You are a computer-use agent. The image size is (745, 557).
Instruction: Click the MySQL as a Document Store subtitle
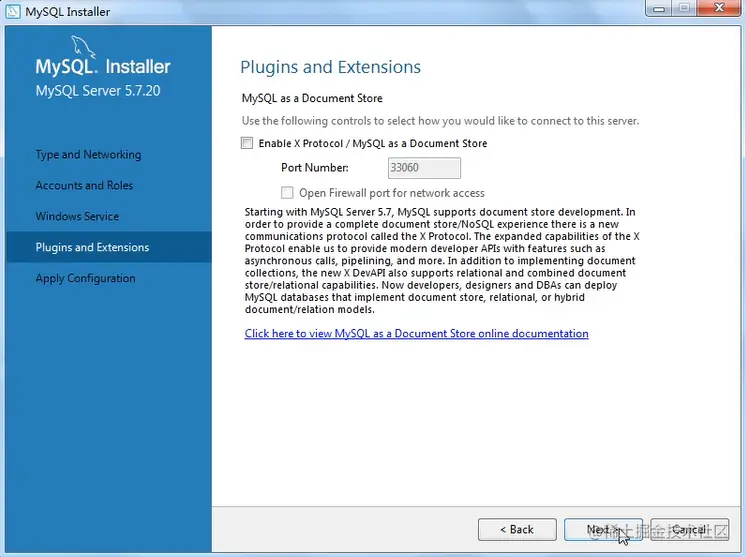[312, 98]
